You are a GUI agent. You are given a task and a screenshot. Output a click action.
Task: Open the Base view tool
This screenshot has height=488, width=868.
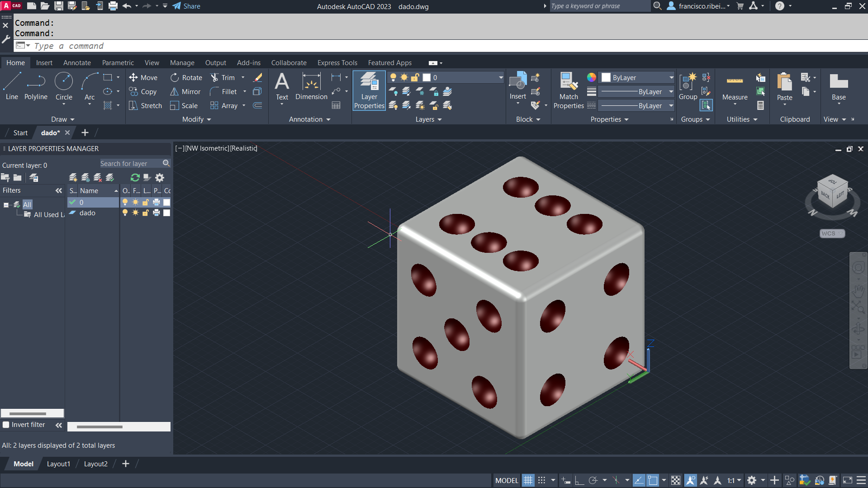pos(838,86)
